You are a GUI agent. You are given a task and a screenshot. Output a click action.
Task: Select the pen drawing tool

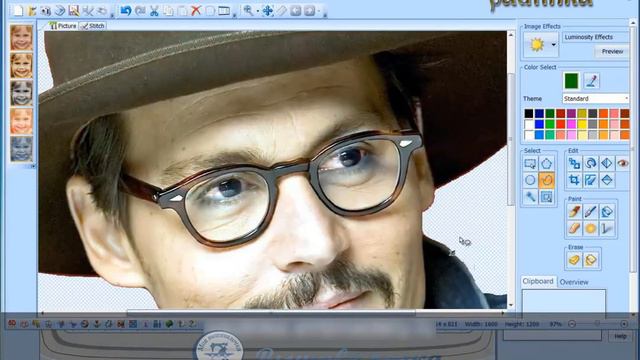point(590,211)
